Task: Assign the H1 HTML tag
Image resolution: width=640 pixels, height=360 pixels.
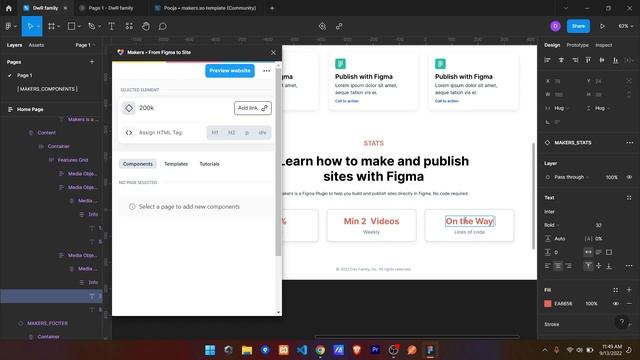Action: 215,133
